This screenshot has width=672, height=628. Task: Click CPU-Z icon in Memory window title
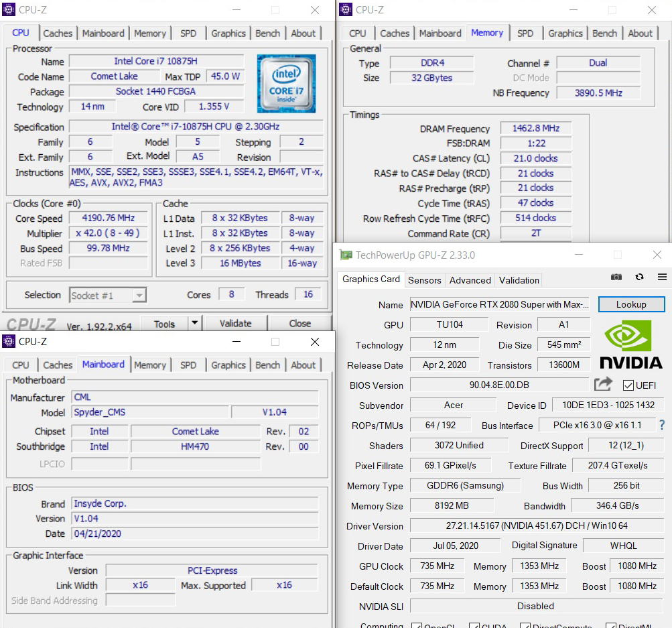[x=346, y=9]
